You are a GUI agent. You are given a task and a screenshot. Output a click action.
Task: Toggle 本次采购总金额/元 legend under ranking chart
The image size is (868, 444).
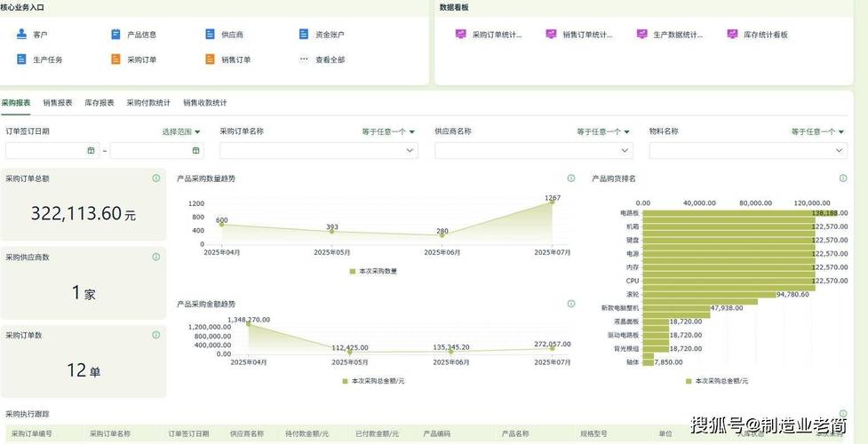[718, 381]
